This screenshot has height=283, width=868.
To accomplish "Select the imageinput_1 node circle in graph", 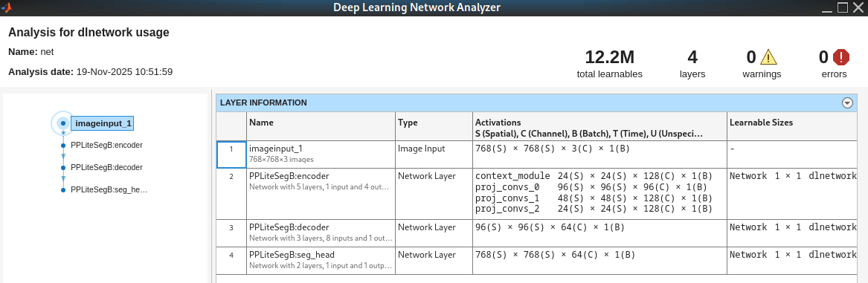I will point(63,123).
